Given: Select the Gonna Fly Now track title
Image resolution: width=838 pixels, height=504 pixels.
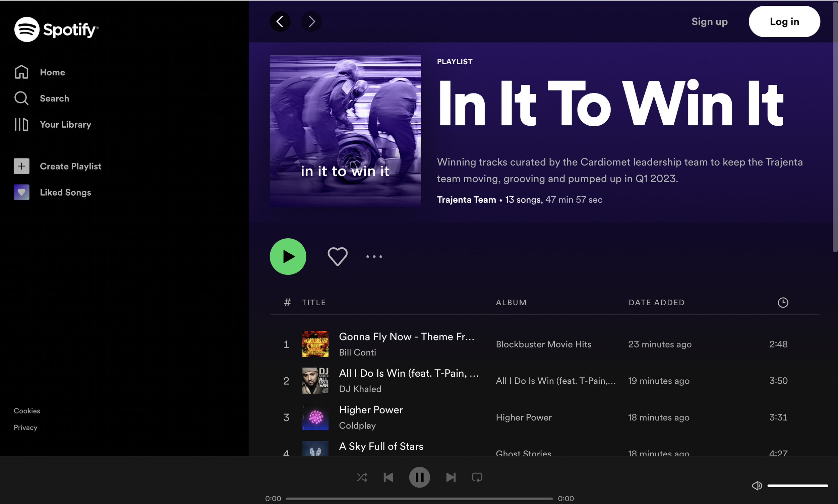Looking at the screenshot, I should click(x=407, y=336).
